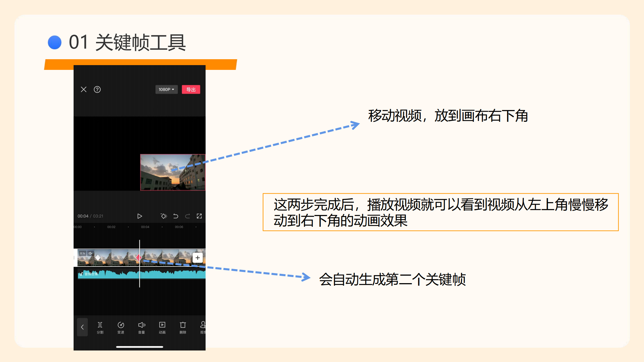Add a clip with the plus button
The image size is (644, 362).
pos(198,258)
